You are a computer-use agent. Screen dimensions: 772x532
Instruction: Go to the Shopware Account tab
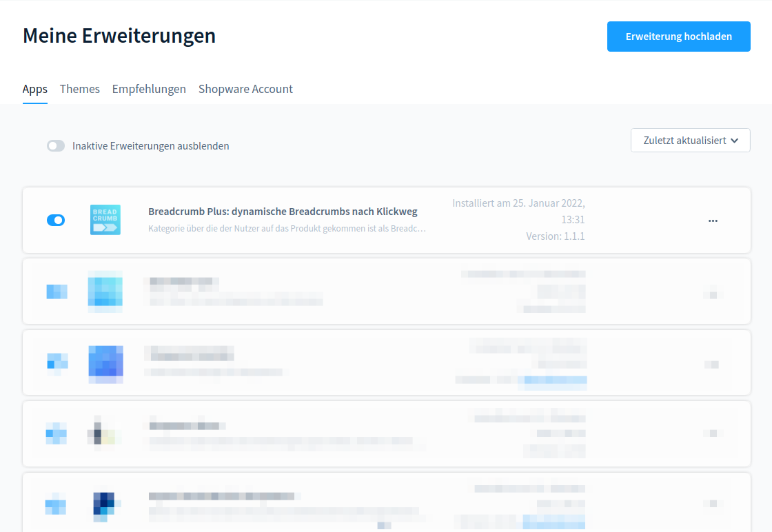click(x=245, y=89)
